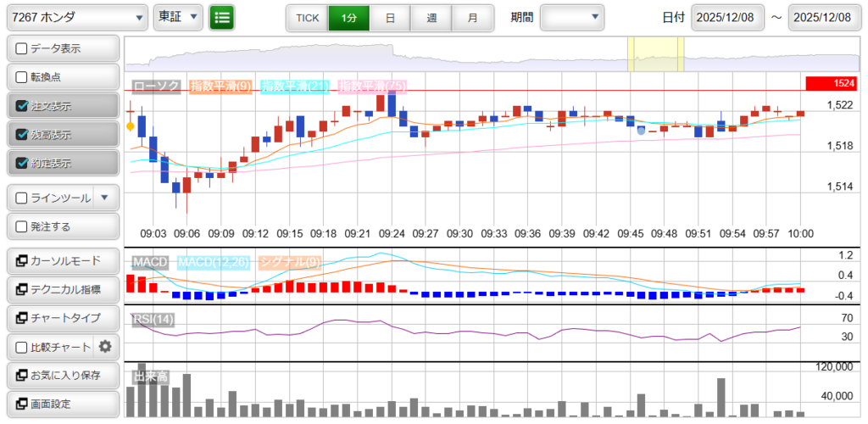Open the テクニカル指標 settings
Screen dimensions: 868x424
click(x=62, y=289)
